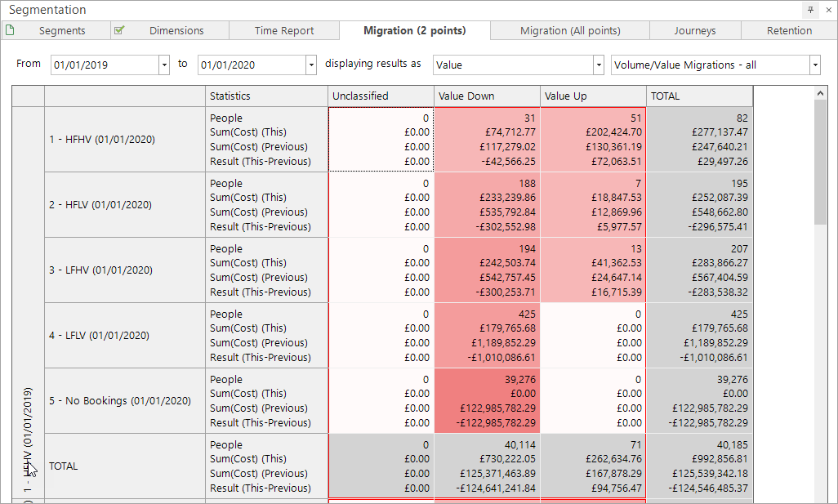Click the Value results combo box field
Viewport: 838px width, 504px height.
513,65
